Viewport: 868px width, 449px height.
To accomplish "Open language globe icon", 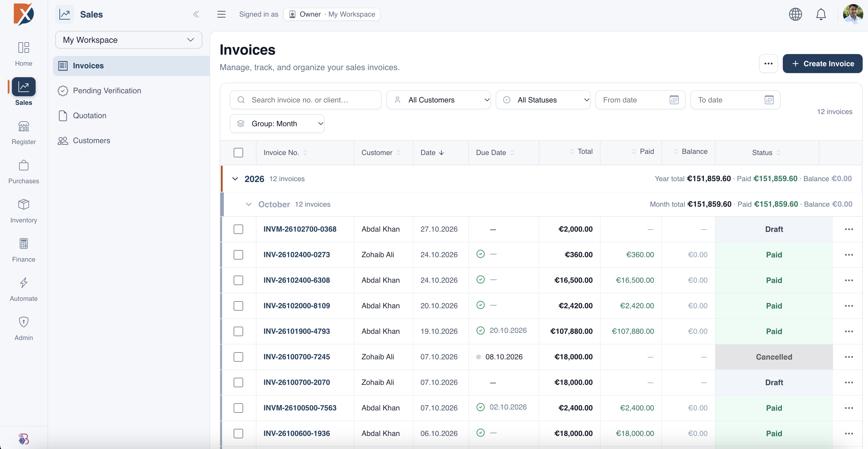I will point(795,14).
